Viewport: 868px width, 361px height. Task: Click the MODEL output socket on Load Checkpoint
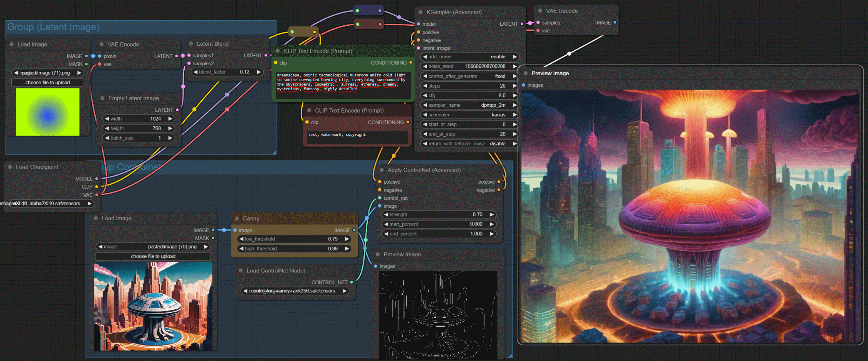(96, 179)
